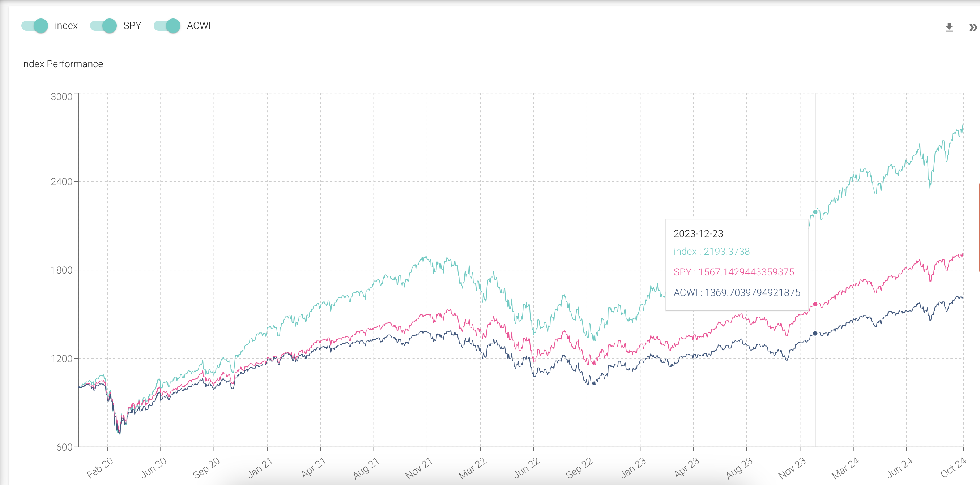This screenshot has height=485, width=980.
Task: Click the SPY value in tooltip
Action: pyautogui.click(x=733, y=272)
